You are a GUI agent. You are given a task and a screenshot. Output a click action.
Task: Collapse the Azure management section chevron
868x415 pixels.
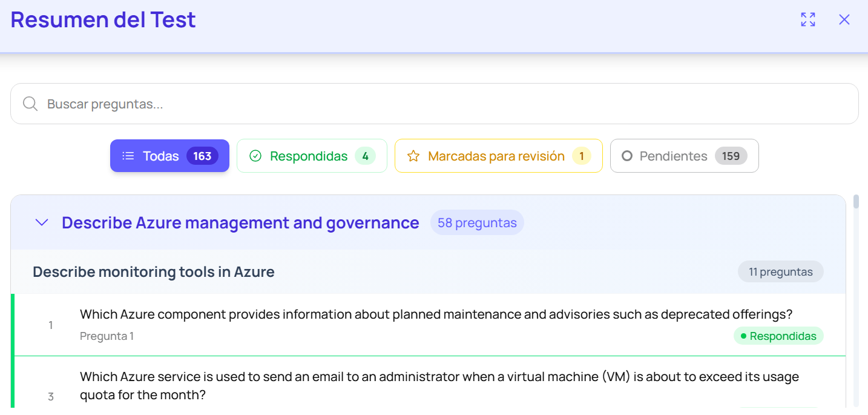(x=42, y=222)
